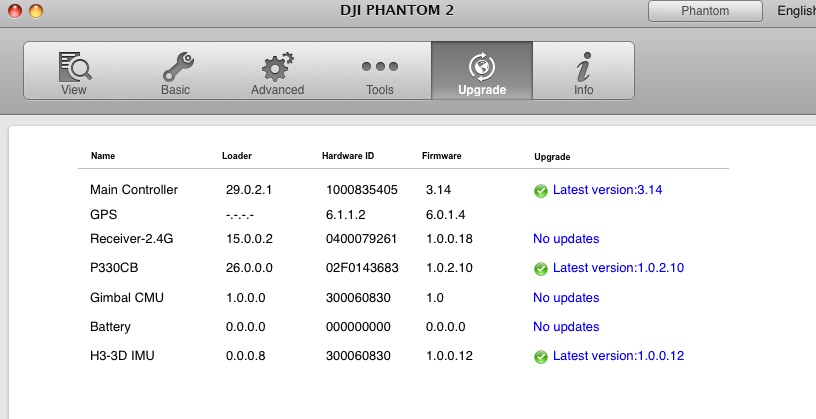Click loader value 29.0.2.1
The height and width of the screenshot is (419, 816).
pyautogui.click(x=249, y=190)
